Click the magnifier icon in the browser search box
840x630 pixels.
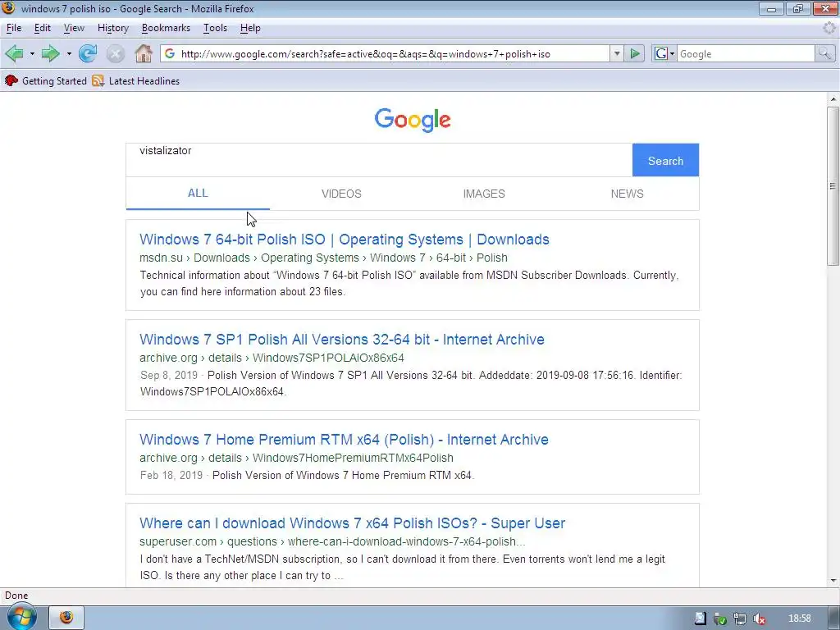click(x=824, y=53)
